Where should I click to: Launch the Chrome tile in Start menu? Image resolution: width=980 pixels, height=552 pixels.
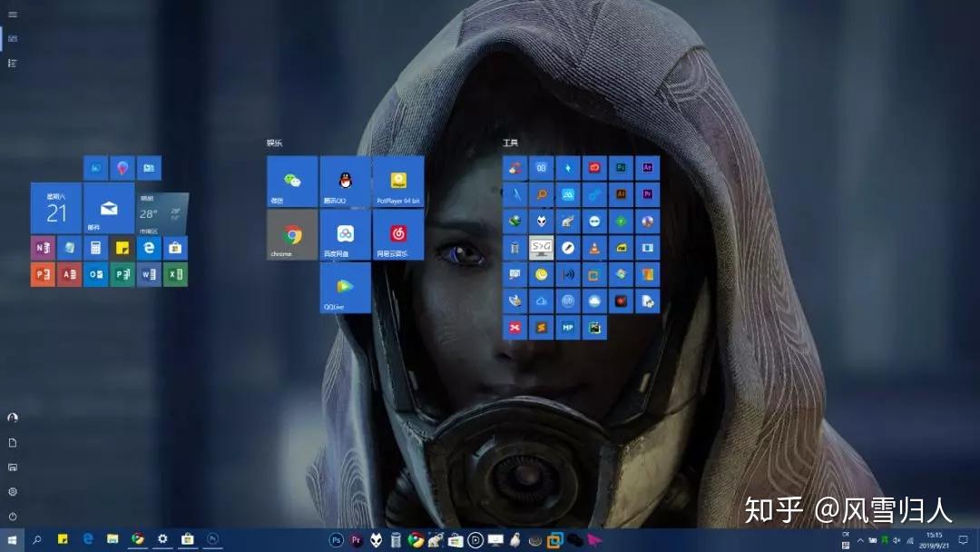click(292, 234)
